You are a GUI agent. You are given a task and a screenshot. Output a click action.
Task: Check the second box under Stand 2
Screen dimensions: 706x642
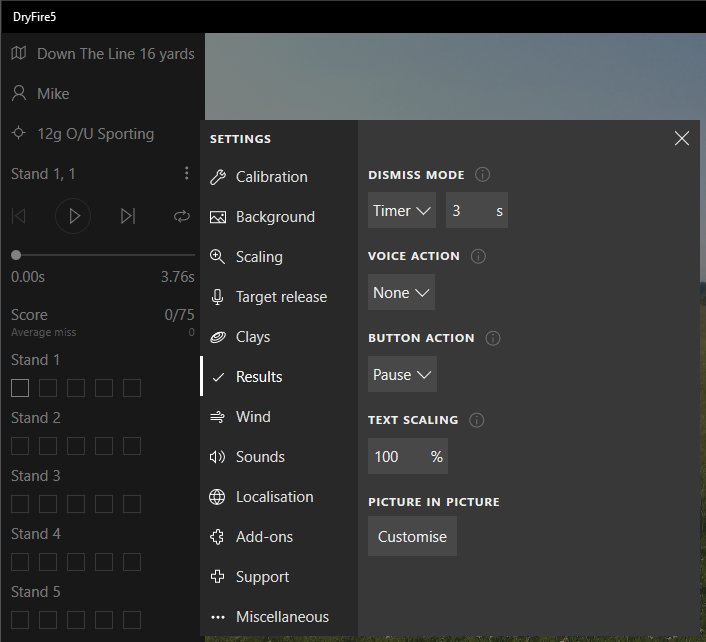(48, 446)
